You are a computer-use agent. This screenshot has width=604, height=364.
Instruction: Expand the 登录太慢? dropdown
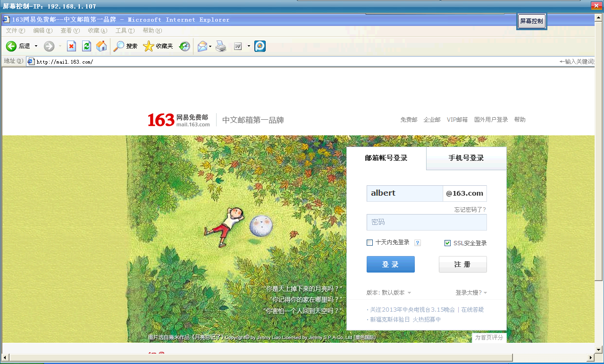pos(471,293)
